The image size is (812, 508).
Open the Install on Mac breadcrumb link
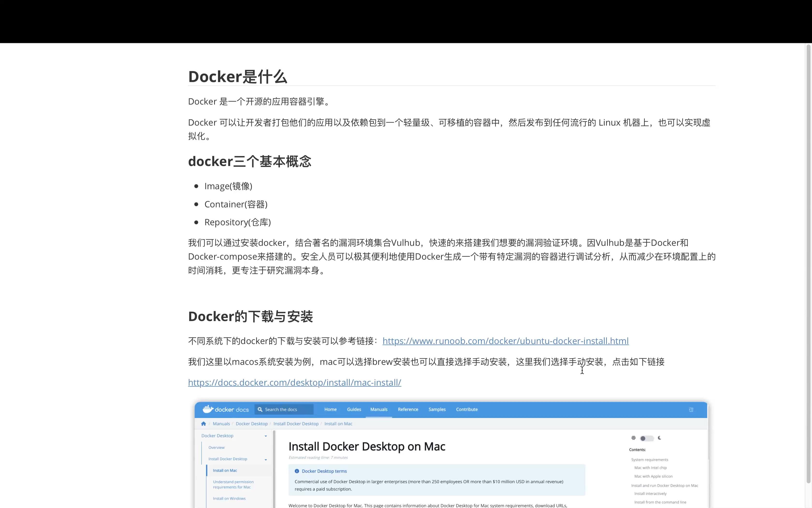338,424
